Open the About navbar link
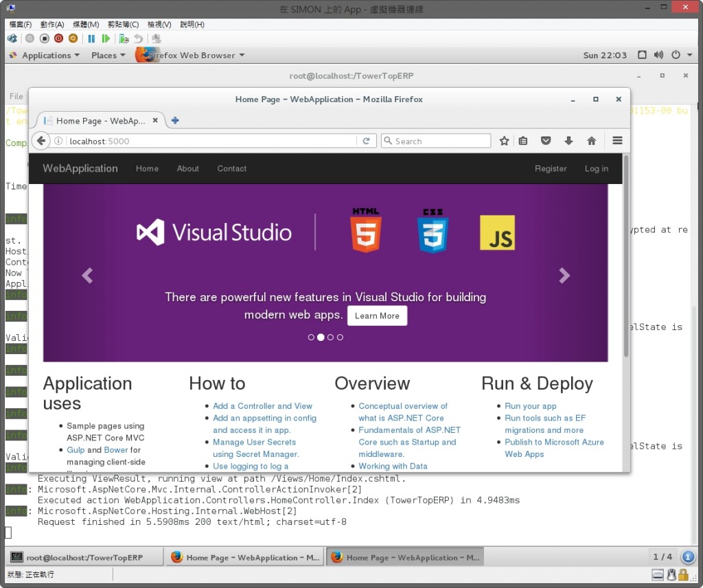The height and width of the screenshot is (588, 703). pyautogui.click(x=187, y=169)
